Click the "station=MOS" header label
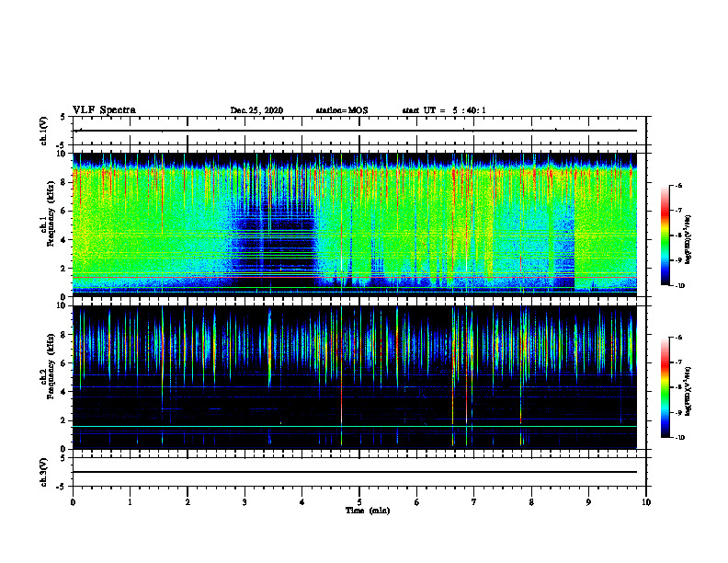Image resolution: width=728 pixels, height=563 pixels. coord(342,110)
